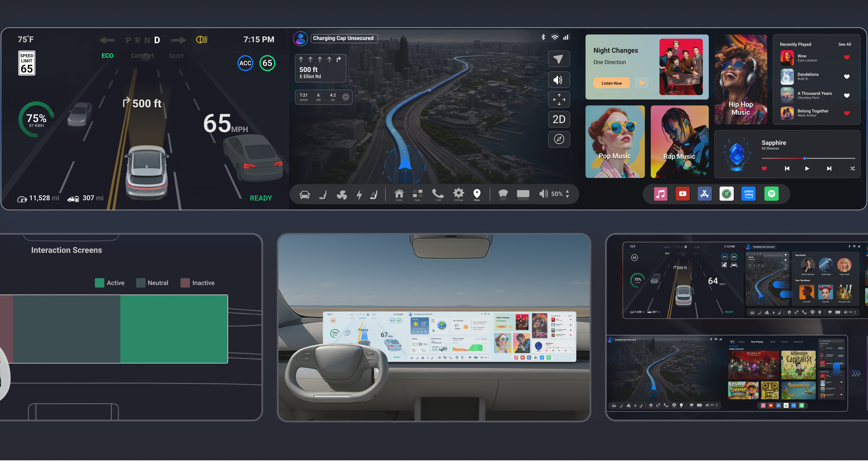The height and width of the screenshot is (466, 868).
Task: Toggle navigation voice sound button
Action: coord(559,80)
